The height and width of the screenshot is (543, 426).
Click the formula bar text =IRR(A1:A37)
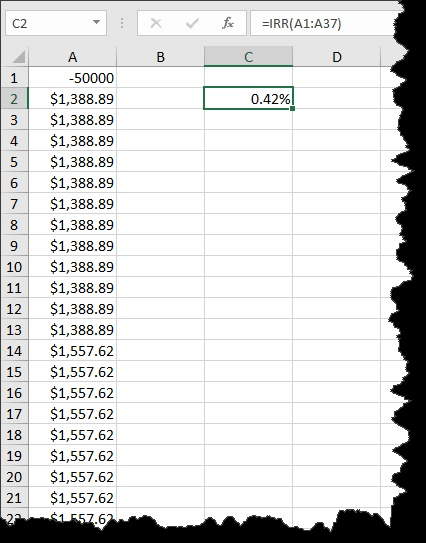click(x=301, y=24)
